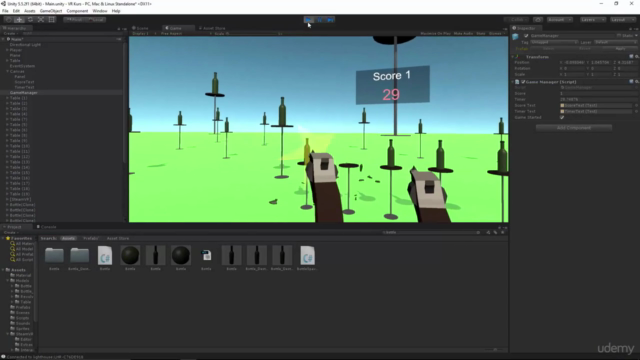The image size is (640, 360).
Task: Open the Assets menu
Action: (29, 11)
